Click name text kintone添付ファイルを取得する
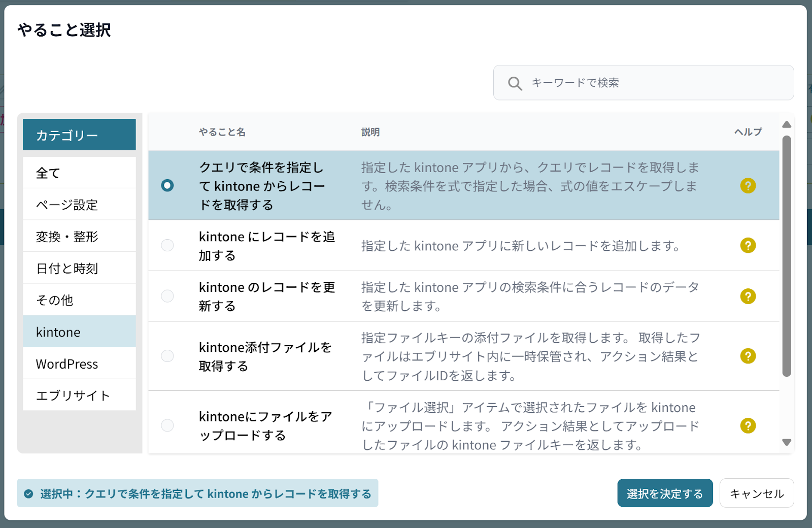 point(265,356)
